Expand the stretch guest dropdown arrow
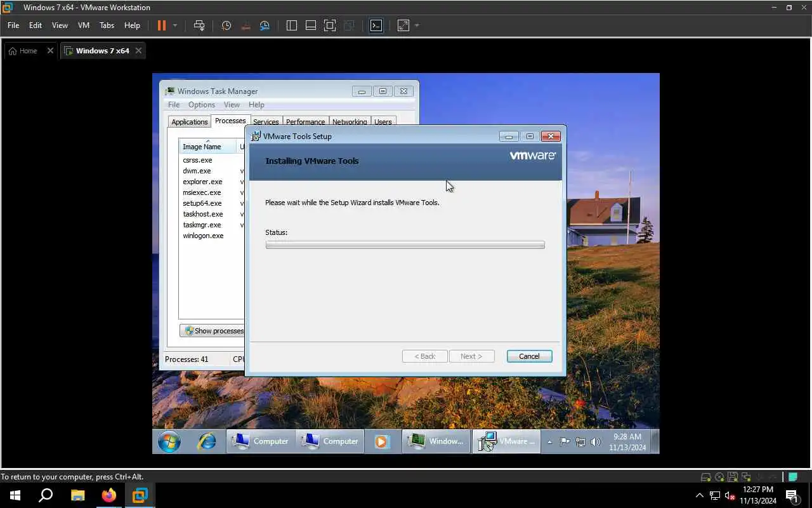812x508 pixels. 417,25
